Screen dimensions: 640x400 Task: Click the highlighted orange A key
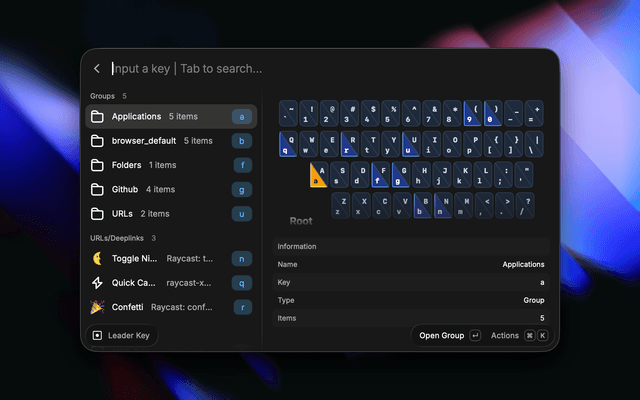click(319, 175)
